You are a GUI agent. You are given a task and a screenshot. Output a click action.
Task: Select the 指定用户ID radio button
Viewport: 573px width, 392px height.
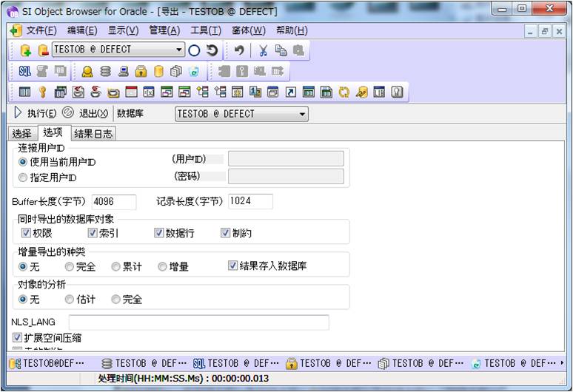pos(23,178)
